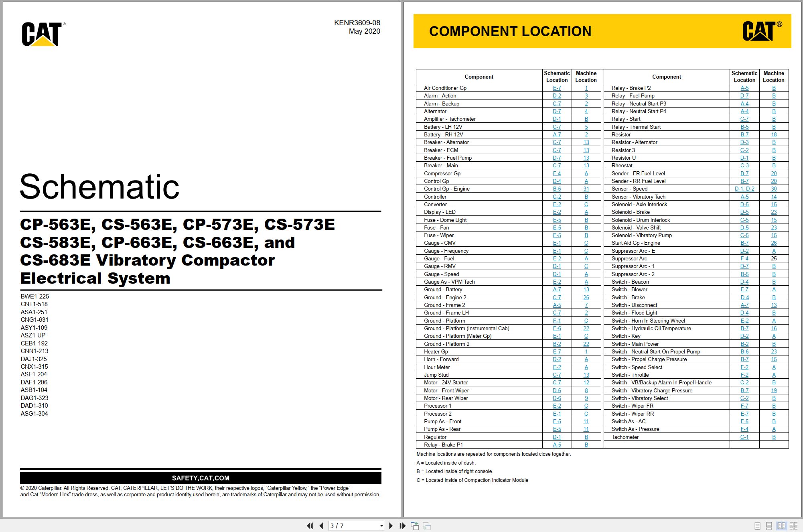Select the note 'B = Located inside of right console.'
The image size is (803, 532).
(455, 471)
